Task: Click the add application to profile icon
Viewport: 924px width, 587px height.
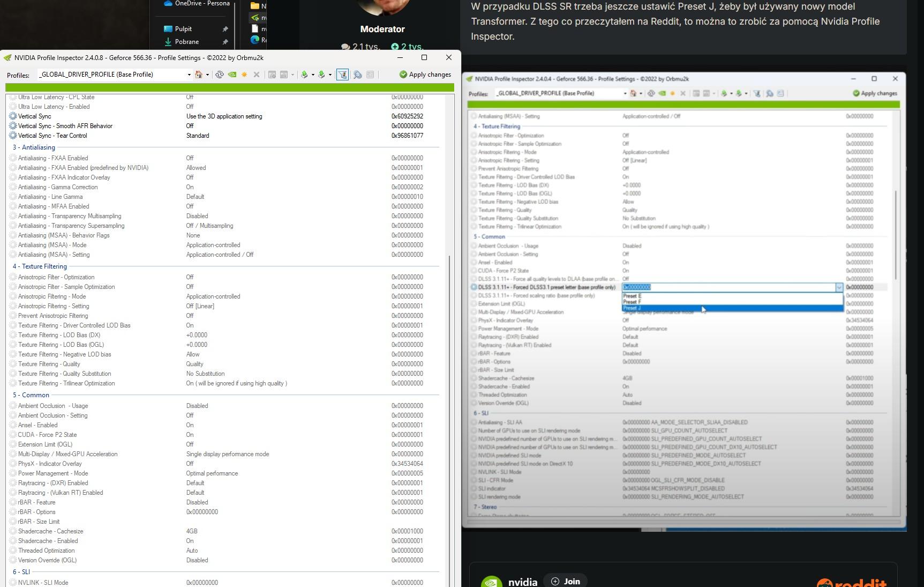Action: click(x=272, y=75)
